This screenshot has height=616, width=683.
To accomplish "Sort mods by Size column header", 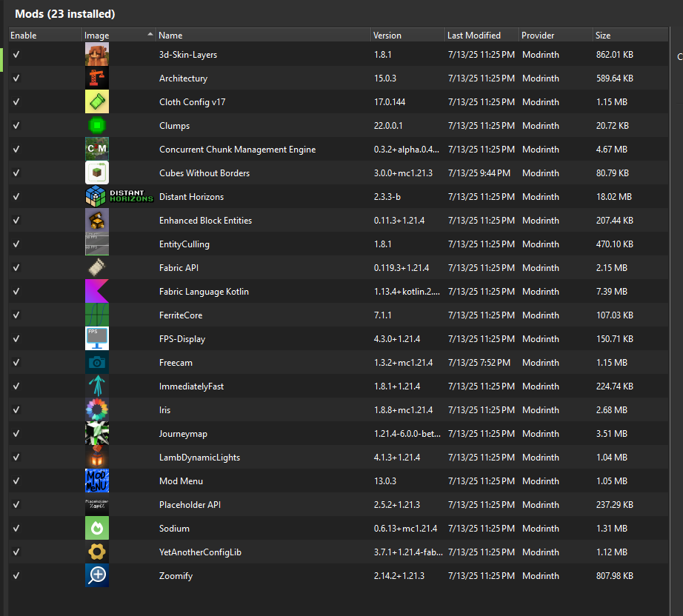I will 630,35.
